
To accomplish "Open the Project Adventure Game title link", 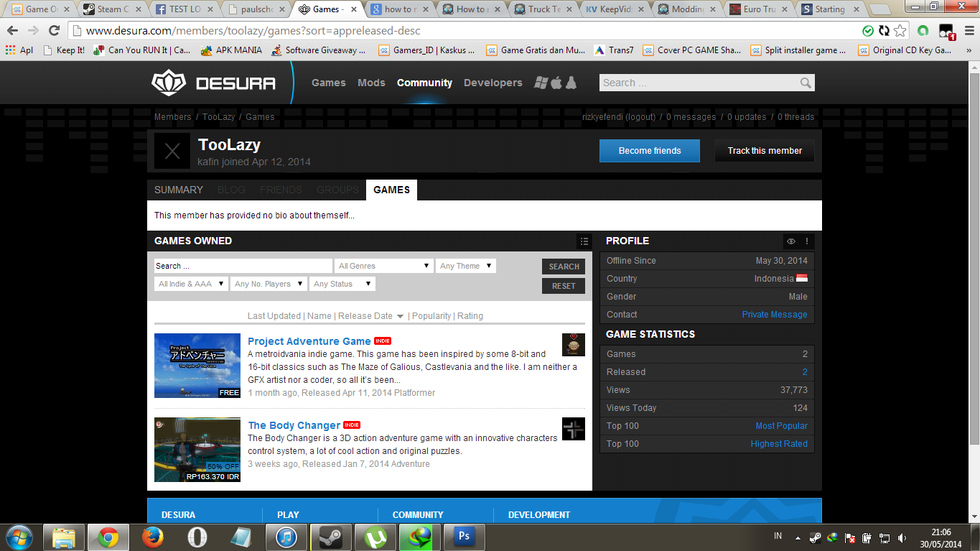I will 309,341.
